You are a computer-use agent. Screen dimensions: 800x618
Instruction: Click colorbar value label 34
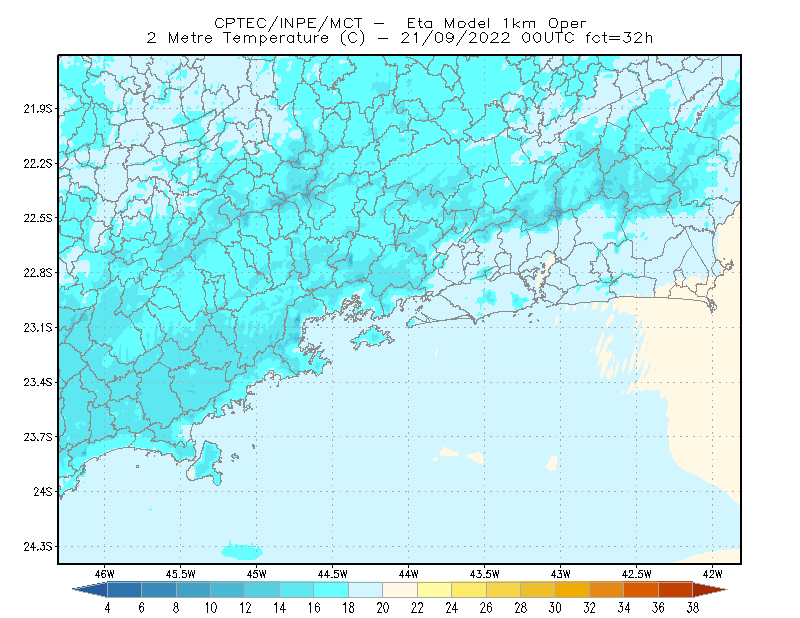point(624,608)
